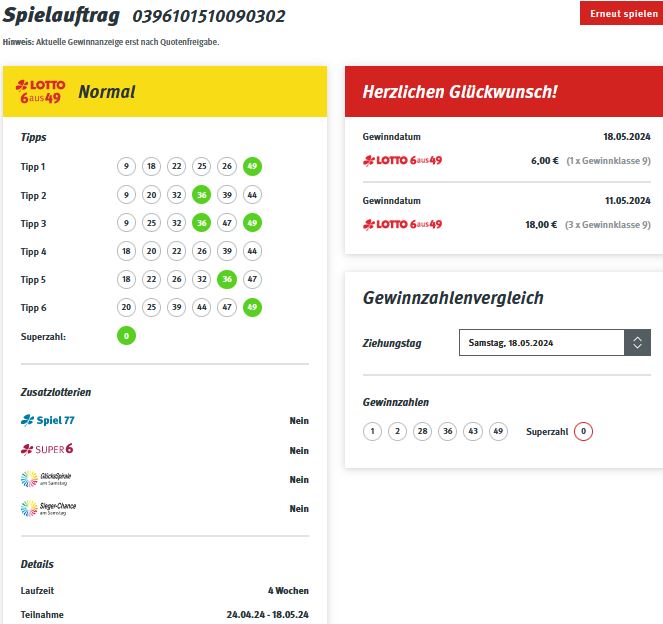Click winning number 43 in Gewinnzahlen
The image size is (663, 624).
pos(473,431)
